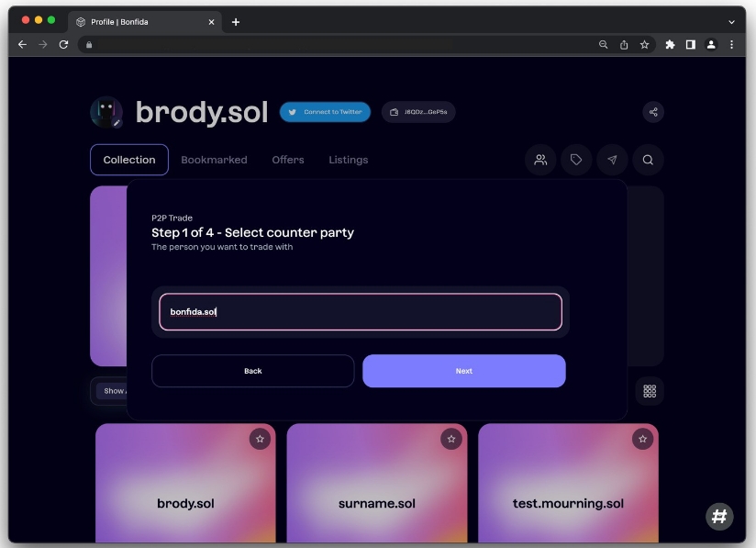Reload the page
Viewport: 756px width, 548px height.
pos(63,44)
